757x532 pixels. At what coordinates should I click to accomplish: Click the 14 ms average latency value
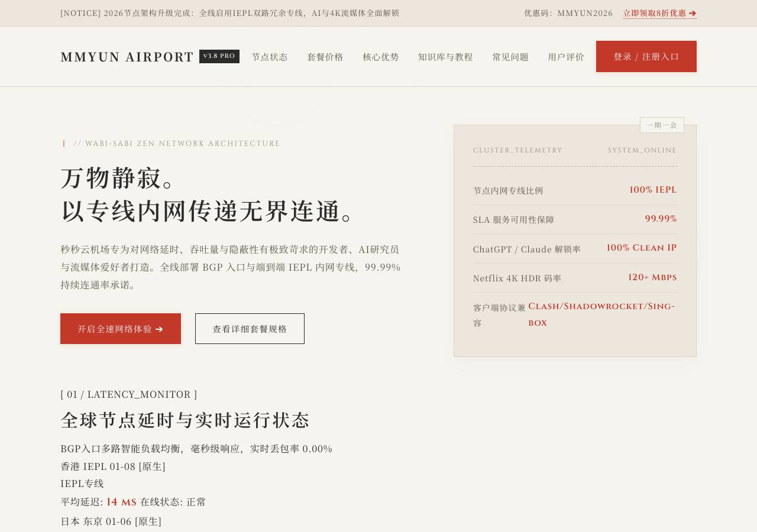coord(122,502)
